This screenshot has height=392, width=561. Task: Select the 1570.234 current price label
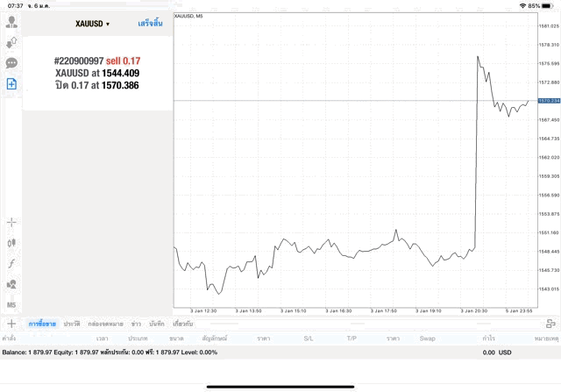549,101
